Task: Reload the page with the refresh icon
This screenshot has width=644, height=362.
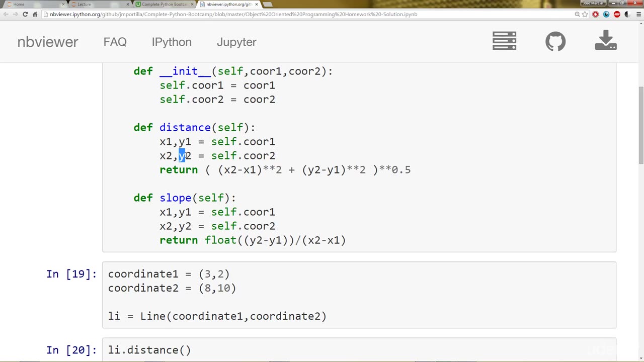Action: (25, 14)
